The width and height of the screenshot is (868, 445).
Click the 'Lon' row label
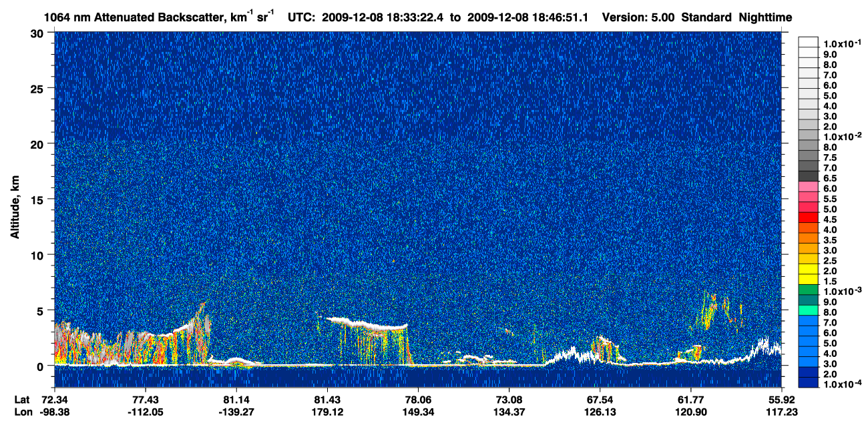[22, 412]
